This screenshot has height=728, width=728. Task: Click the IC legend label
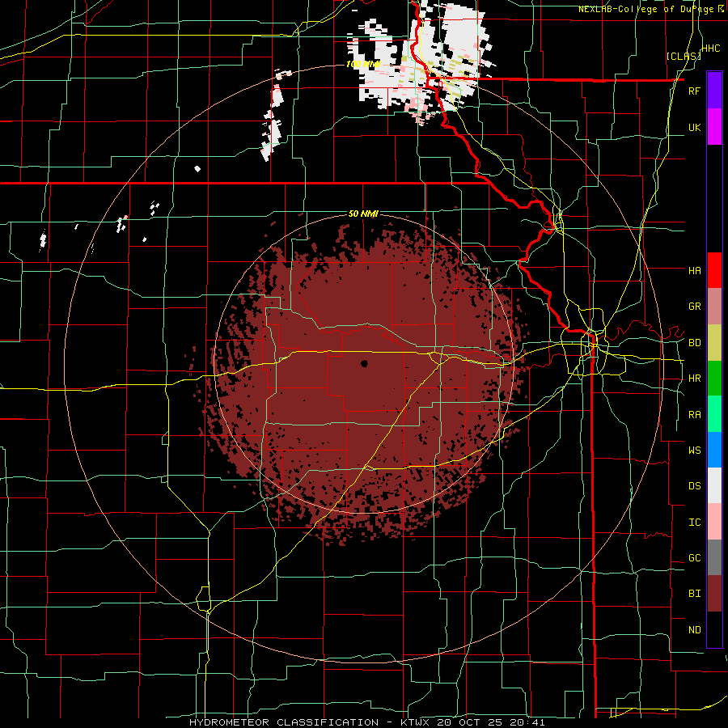(x=694, y=523)
